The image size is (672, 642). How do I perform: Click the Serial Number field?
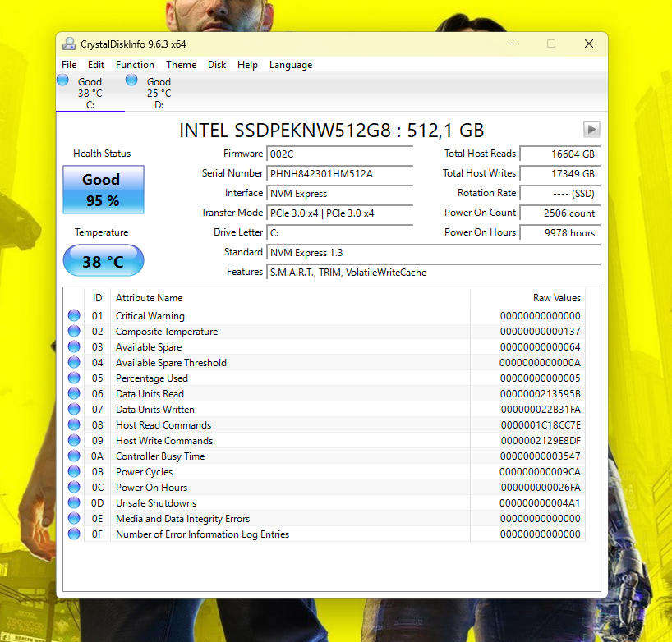tap(340, 173)
